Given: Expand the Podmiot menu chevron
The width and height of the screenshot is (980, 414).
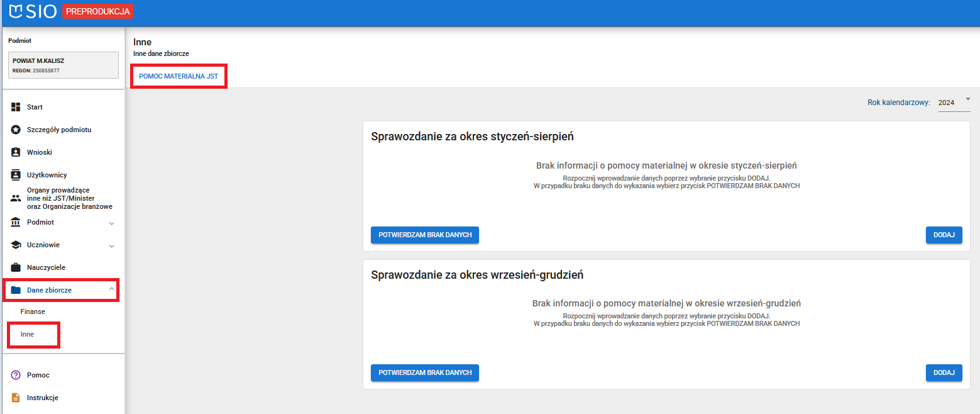Looking at the screenshot, I should 111,223.
